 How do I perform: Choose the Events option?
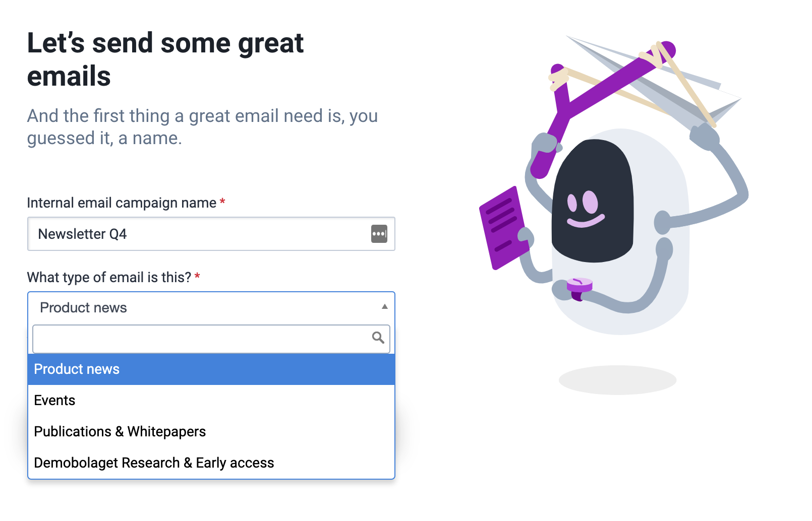click(x=211, y=401)
